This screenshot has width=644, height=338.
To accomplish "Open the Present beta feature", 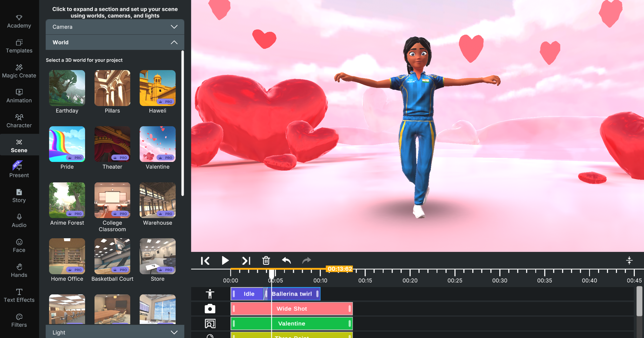I will click(19, 171).
